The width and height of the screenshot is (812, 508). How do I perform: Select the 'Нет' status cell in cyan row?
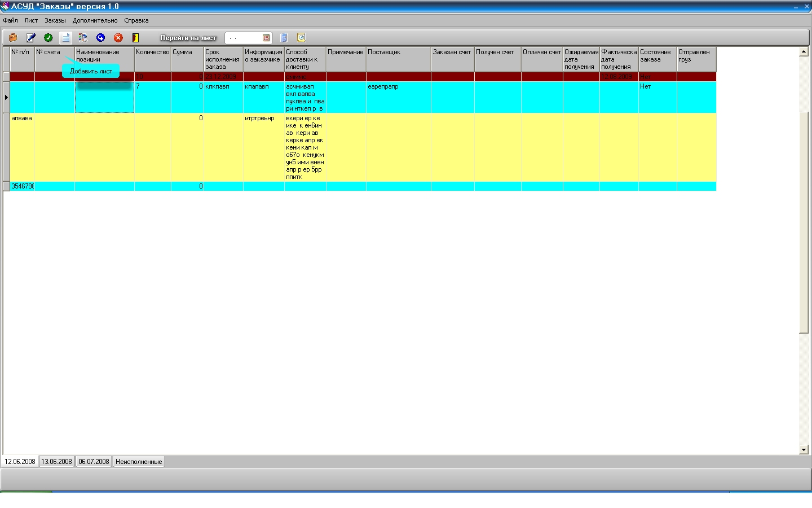tap(657, 97)
